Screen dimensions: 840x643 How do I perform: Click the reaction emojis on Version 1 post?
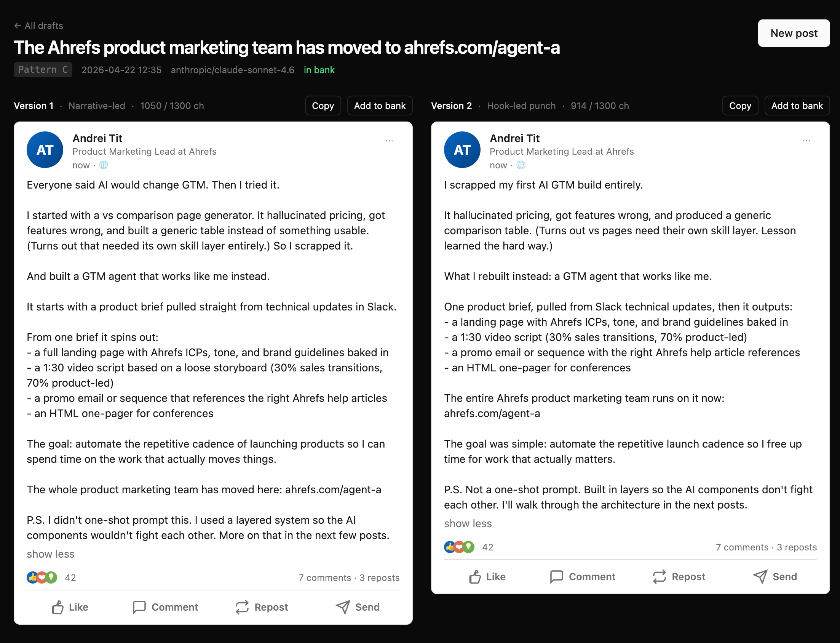click(x=42, y=577)
